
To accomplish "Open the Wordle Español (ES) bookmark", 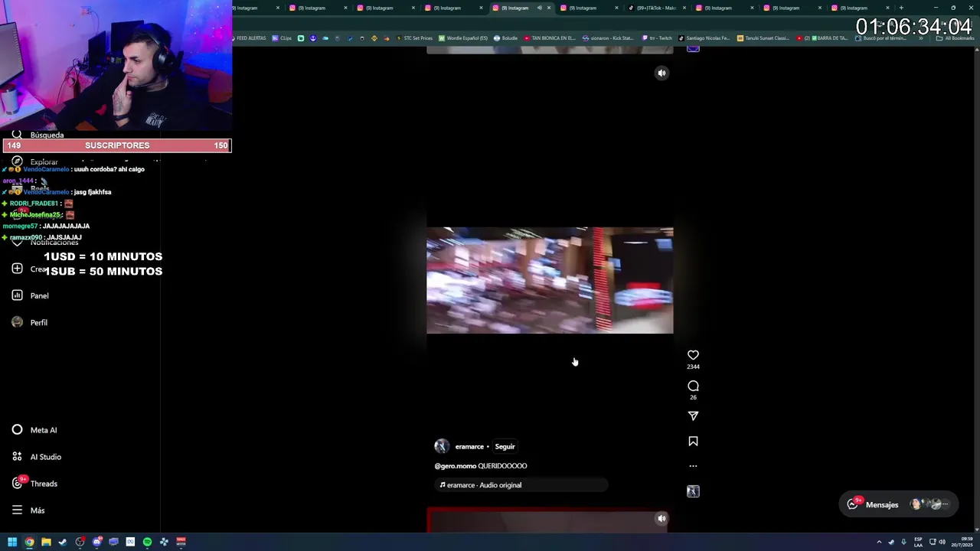I will coord(463,38).
